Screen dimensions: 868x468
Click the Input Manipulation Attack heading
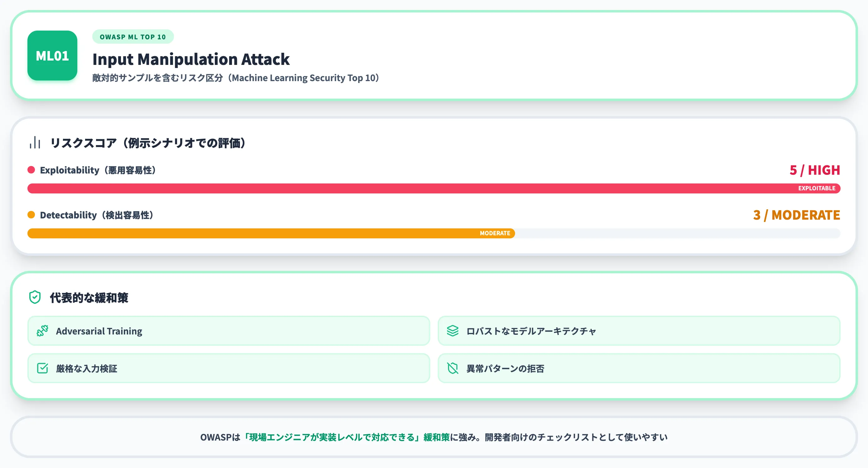[191, 59]
